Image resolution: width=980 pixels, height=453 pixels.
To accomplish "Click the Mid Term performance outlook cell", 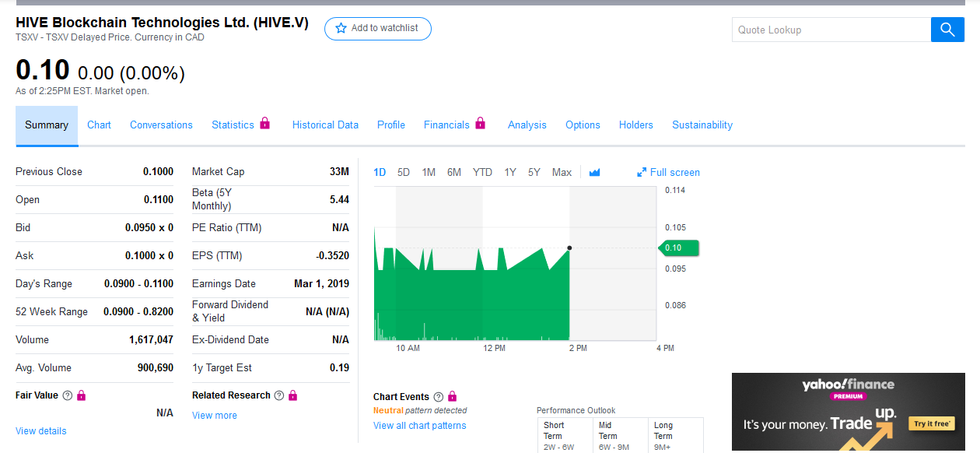I will tap(620, 436).
